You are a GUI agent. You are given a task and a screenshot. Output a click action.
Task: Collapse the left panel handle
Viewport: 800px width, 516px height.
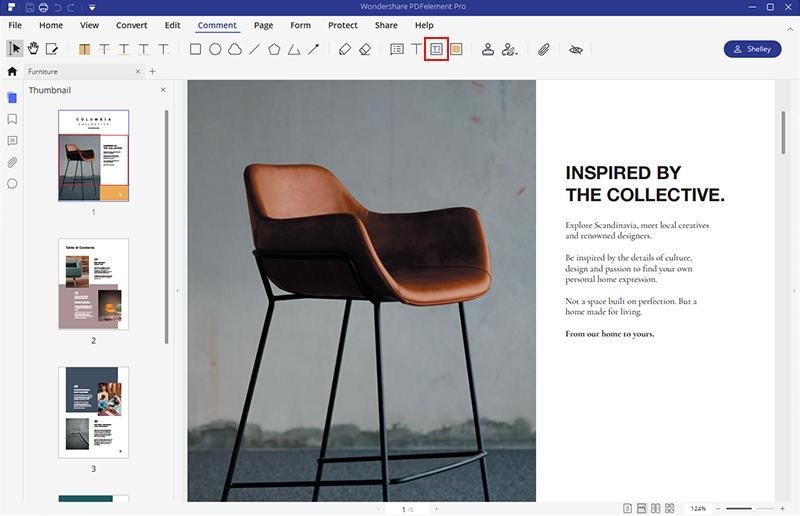pos(178,291)
